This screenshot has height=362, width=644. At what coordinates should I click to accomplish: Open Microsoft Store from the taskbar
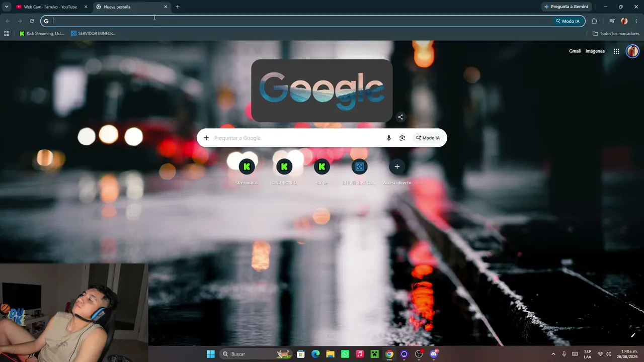(301, 354)
